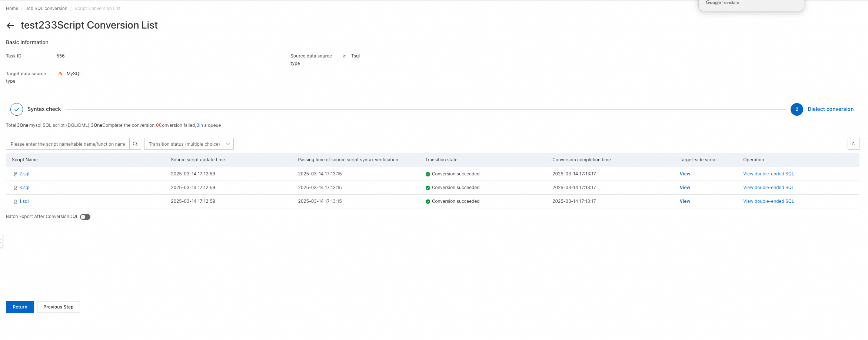
Task: Click Conversion completion time column header
Action: click(582, 160)
